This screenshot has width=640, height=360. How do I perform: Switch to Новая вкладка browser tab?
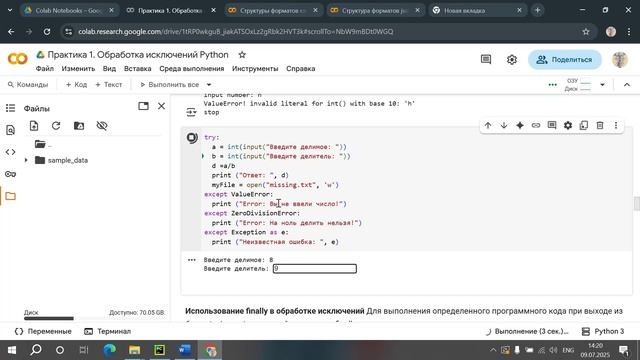coord(477,11)
